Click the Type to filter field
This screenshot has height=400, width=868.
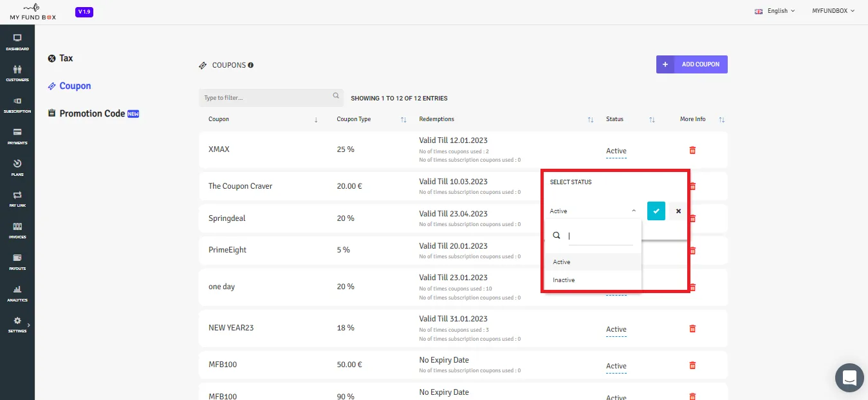tap(271, 98)
